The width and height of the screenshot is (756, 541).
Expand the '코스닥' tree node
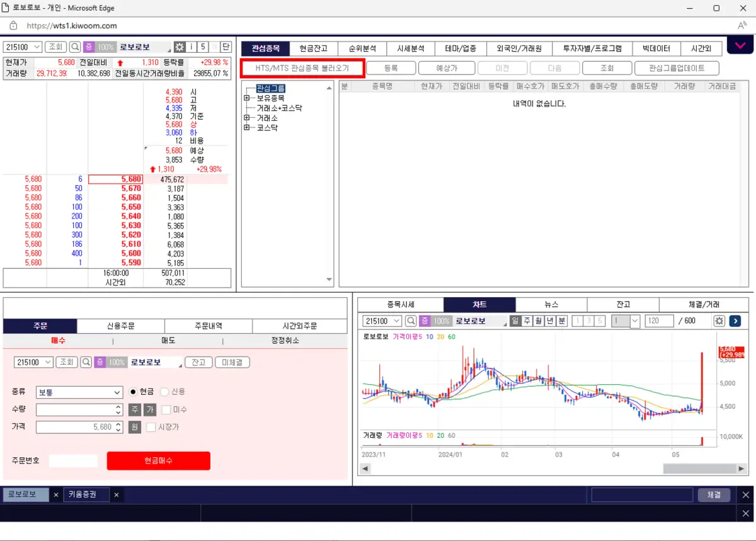[246, 128]
